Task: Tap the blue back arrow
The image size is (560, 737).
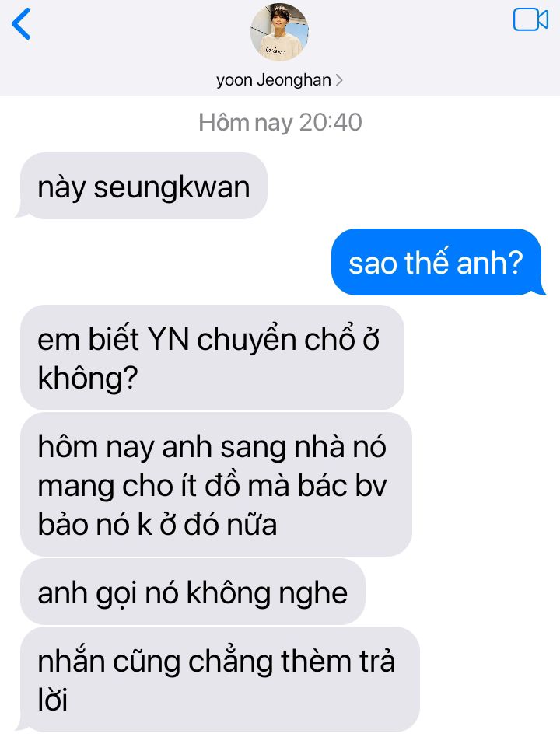Action: [21, 23]
